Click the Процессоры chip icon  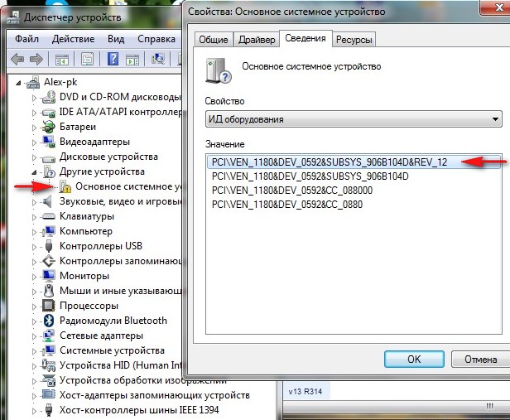[49, 306]
